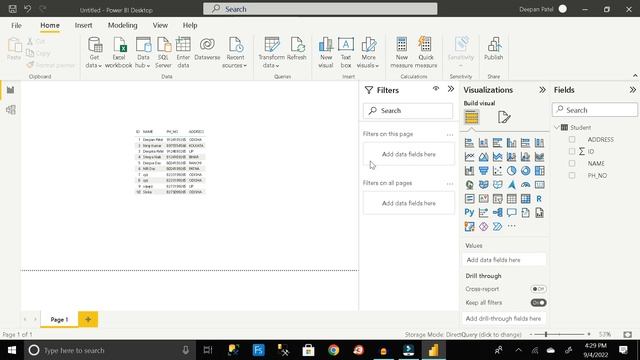Switch to the Format visual pane icon
640x360 pixels.
504,118
